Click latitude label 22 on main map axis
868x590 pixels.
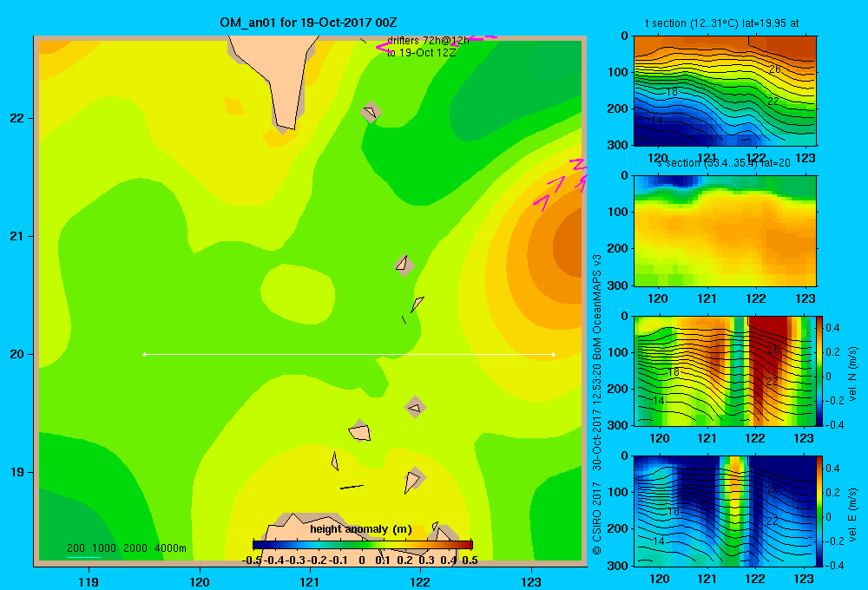(17, 118)
